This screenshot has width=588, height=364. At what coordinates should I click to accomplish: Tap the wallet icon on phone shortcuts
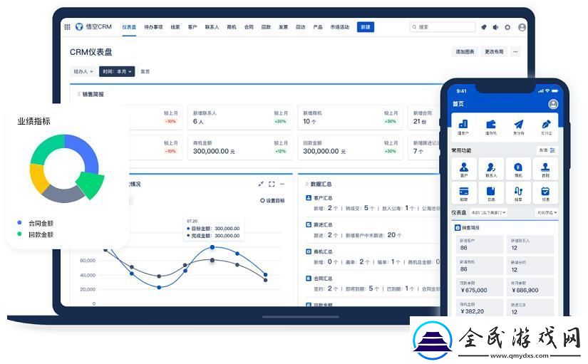coord(491,124)
